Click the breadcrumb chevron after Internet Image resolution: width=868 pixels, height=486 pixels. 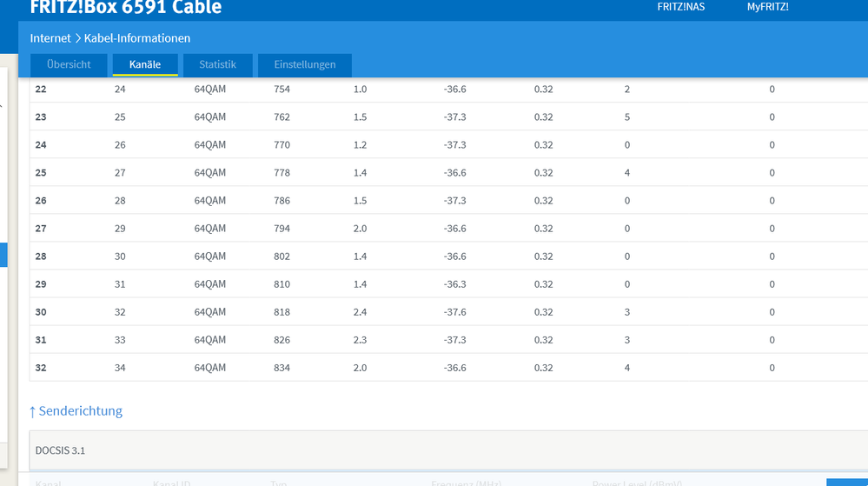click(77, 38)
